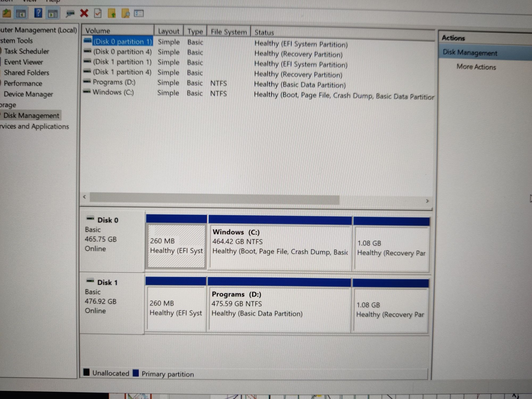The image size is (532, 399).
Task: Toggle the Show/Hide Console Tree toolbar icon
Action: click(21, 13)
